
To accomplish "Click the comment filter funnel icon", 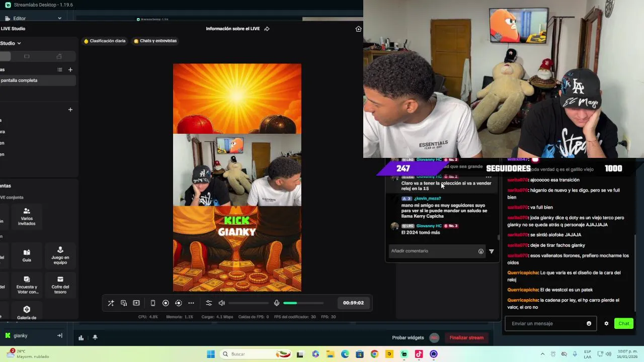I will tap(492, 251).
